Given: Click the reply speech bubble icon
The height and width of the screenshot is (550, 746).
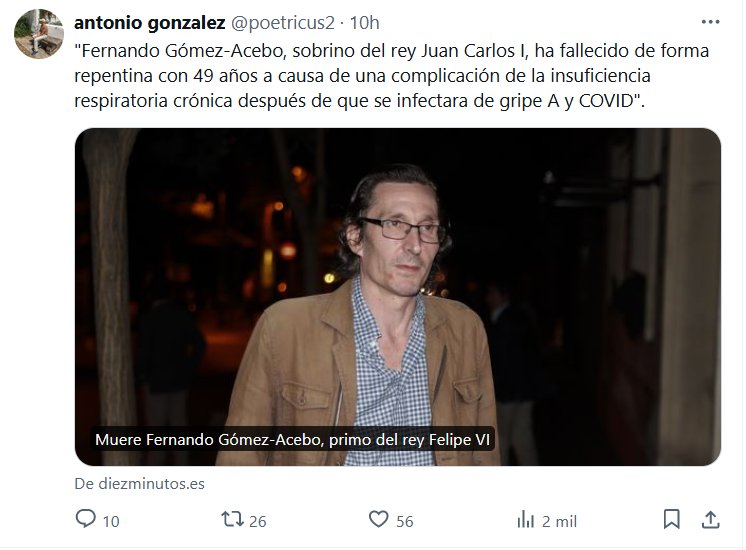Looking at the screenshot, I should pos(86,519).
